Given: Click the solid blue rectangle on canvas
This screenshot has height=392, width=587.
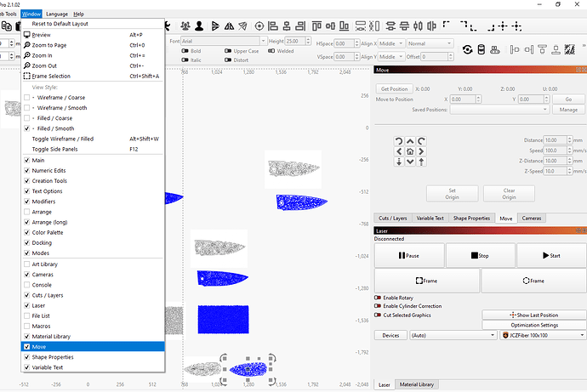Looking at the screenshot, I should pos(223,320).
